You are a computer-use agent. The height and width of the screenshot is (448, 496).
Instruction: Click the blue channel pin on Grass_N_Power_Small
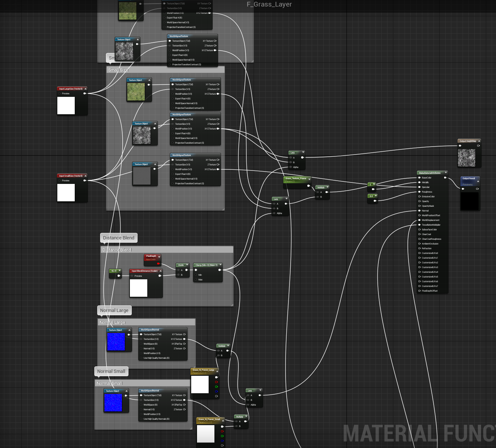pyautogui.click(x=222, y=441)
